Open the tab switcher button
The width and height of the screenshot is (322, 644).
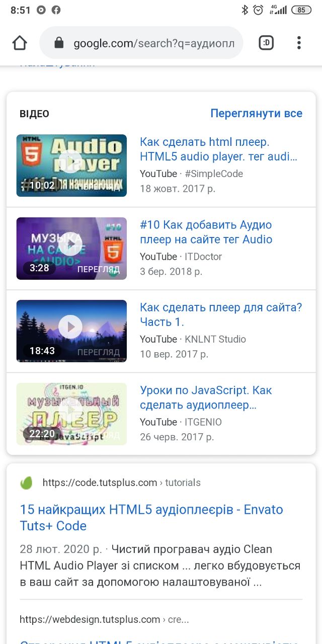click(x=266, y=43)
